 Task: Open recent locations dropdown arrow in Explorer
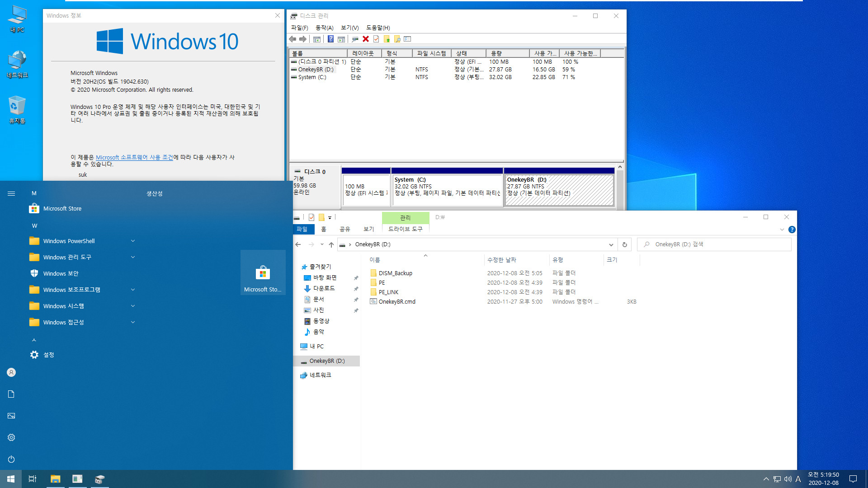pyautogui.click(x=322, y=244)
